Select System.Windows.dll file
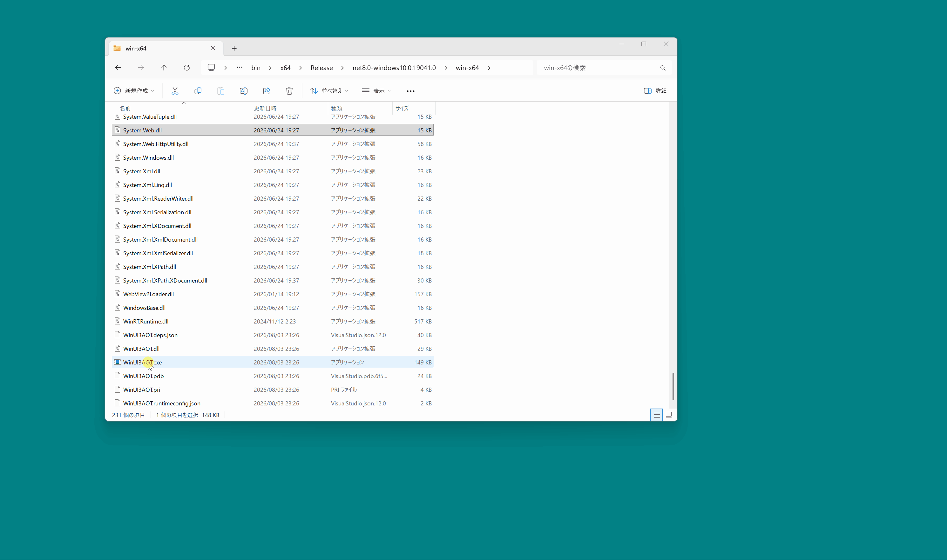Viewport: 947px width, 560px height. [273, 157]
